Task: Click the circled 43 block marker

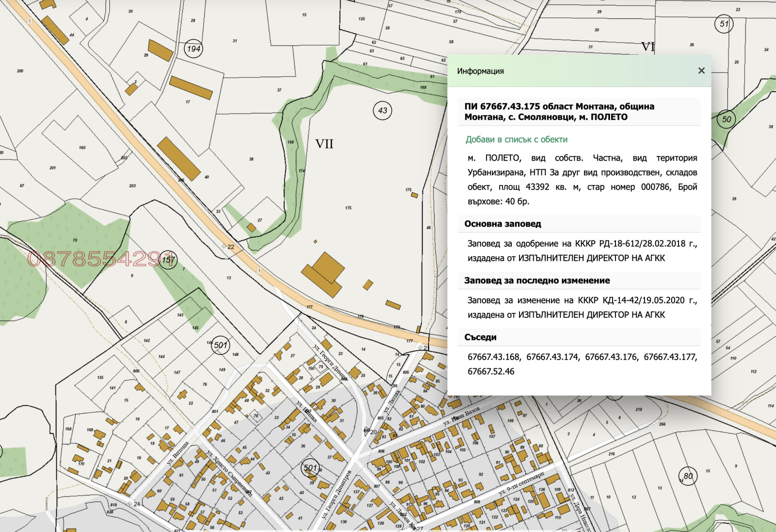Action: (383, 111)
